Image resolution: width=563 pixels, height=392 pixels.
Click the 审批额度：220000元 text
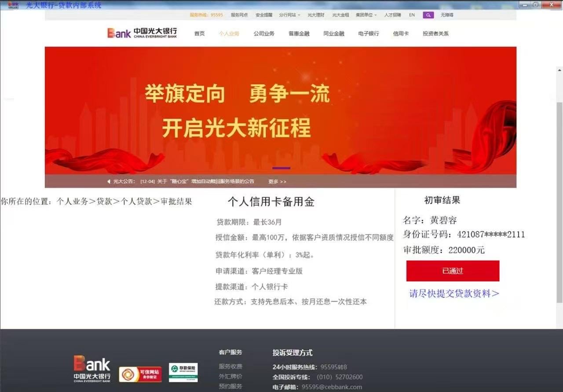pos(444,250)
